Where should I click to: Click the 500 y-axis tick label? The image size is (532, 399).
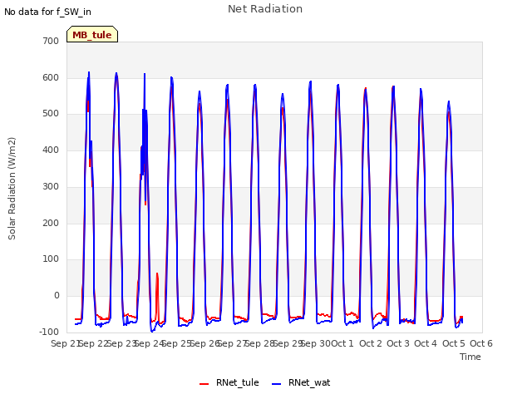click(x=51, y=114)
